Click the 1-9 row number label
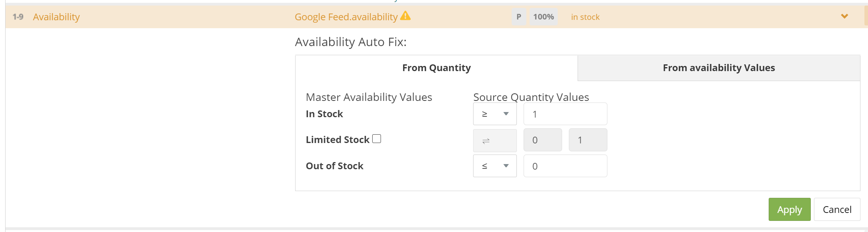Image resolution: width=868 pixels, height=232 pixels. tap(18, 17)
